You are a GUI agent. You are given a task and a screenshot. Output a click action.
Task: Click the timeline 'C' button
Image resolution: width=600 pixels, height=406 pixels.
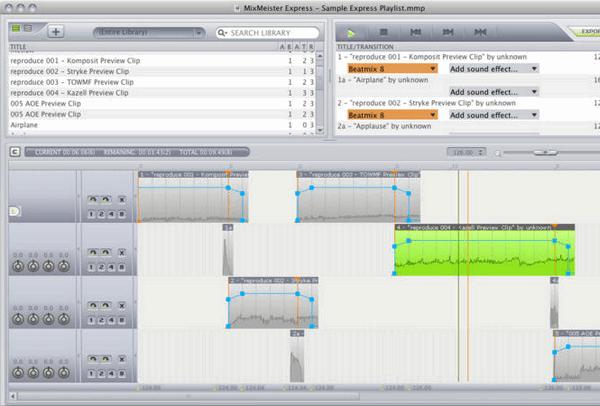(x=15, y=151)
